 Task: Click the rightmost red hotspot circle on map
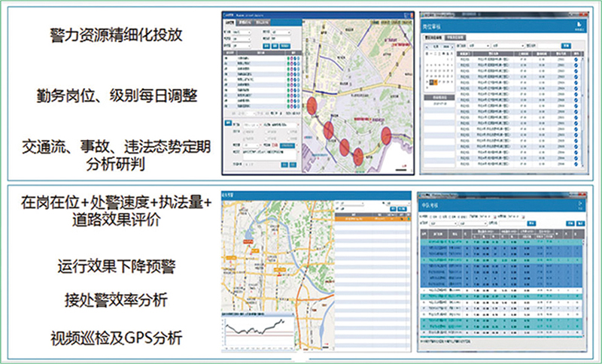pos(386,136)
